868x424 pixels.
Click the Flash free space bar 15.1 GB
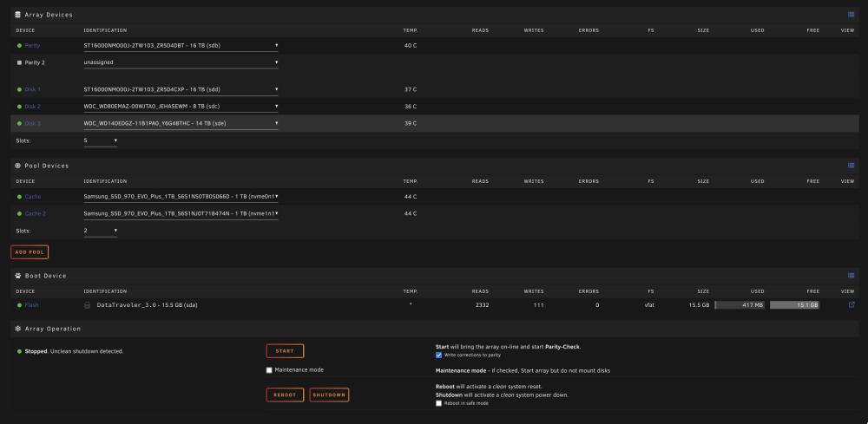point(794,304)
